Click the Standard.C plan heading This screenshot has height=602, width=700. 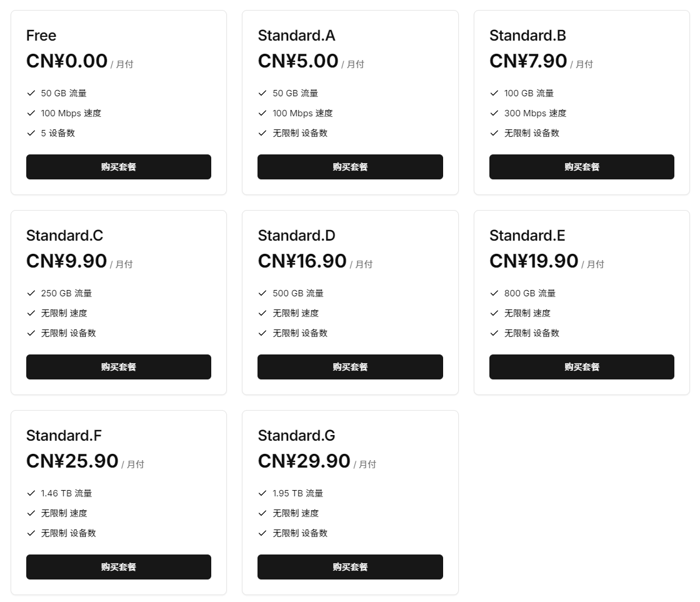click(x=64, y=236)
